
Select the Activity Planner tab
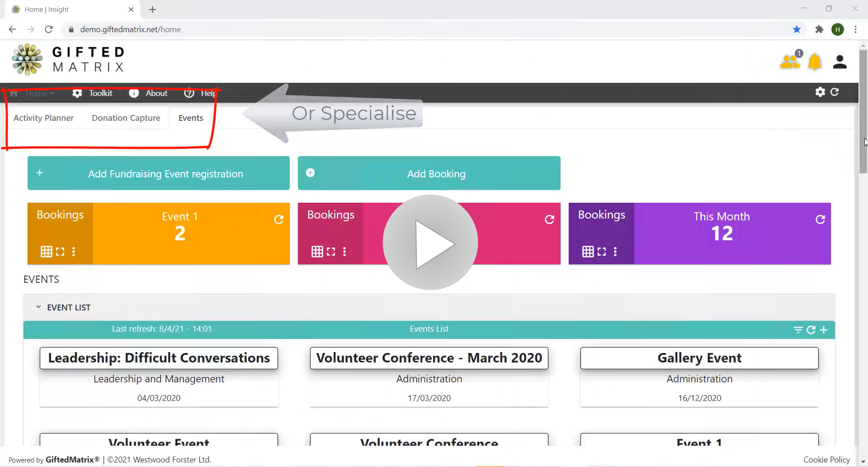(x=43, y=118)
